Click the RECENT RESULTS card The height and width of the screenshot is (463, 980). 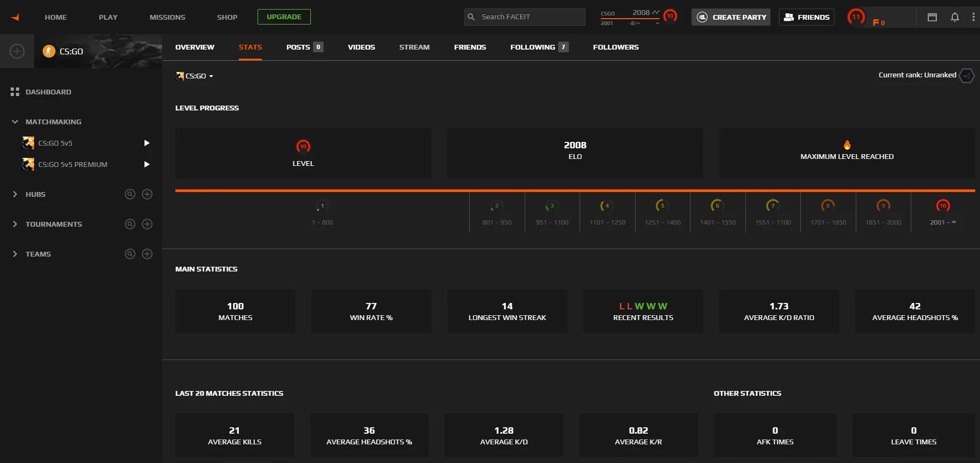click(x=643, y=311)
